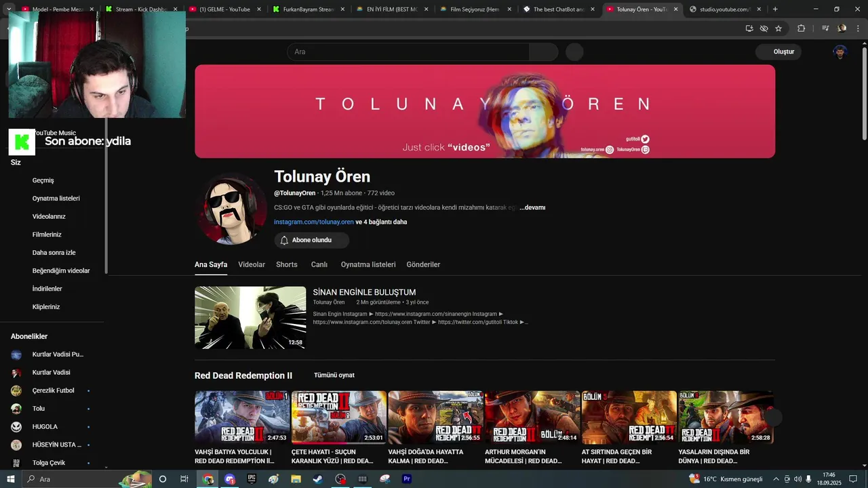Open Steam from the taskbar

click(x=318, y=479)
